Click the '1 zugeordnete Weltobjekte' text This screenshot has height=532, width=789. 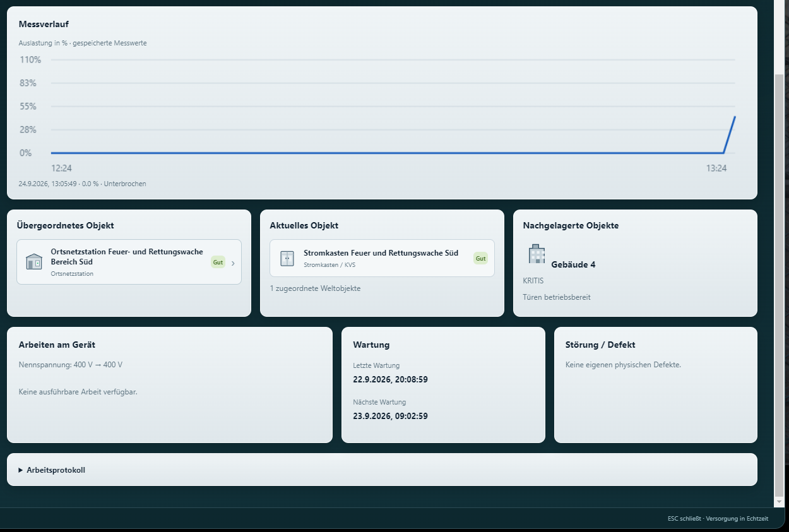[315, 288]
